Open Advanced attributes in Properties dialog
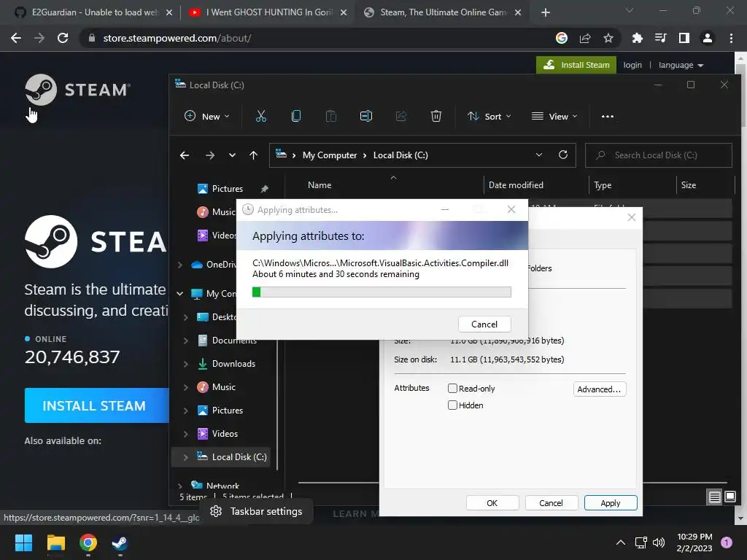 click(600, 389)
